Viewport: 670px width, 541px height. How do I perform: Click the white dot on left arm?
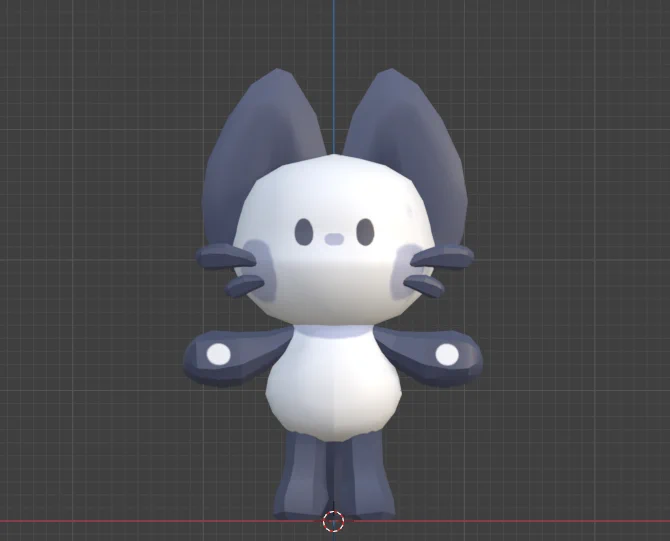pyautogui.click(x=219, y=354)
